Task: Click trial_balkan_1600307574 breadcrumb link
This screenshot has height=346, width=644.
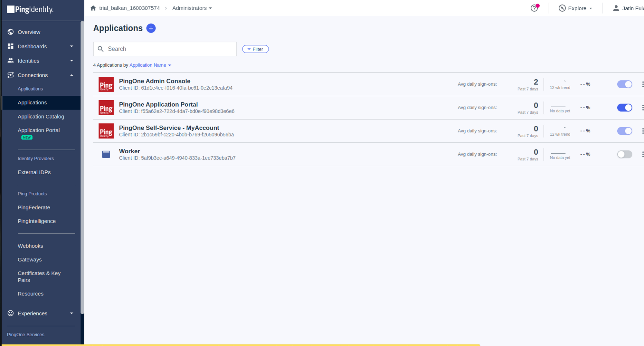Action: coord(129,8)
